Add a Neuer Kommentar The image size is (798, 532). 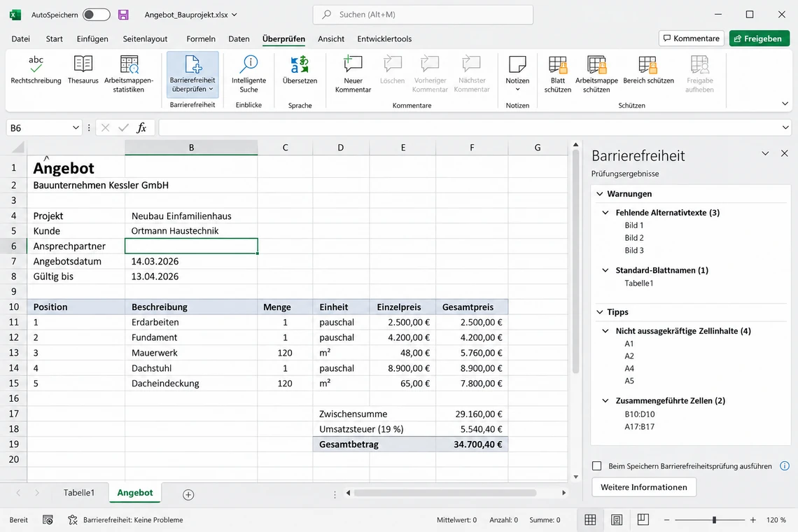353,74
